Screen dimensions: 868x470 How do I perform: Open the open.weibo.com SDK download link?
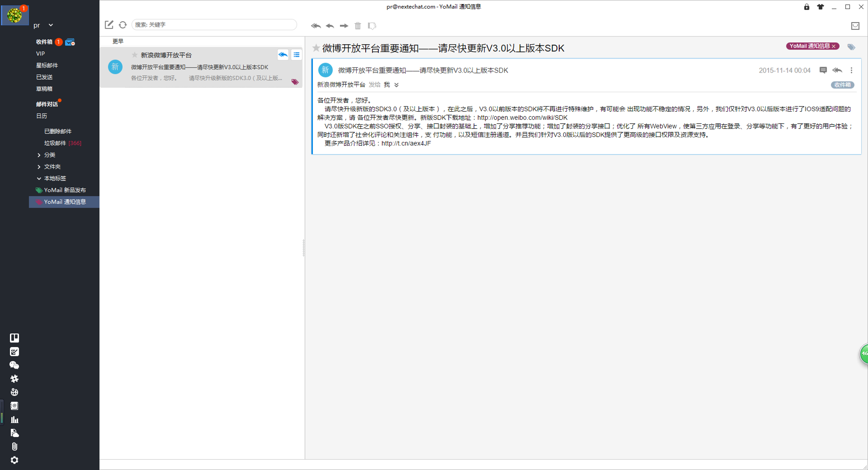(522, 118)
